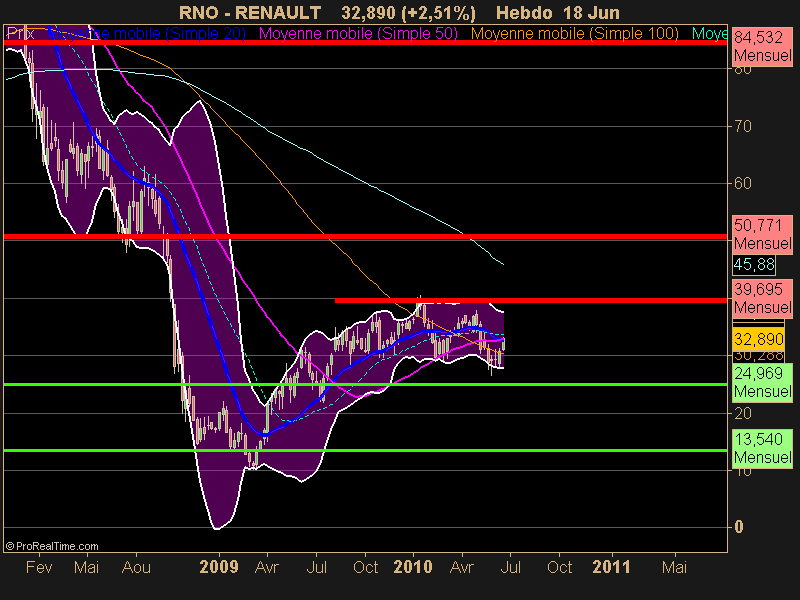800x600 pixels.
Task: Click the 'Moyenne mobile (Simple 50)' legend label
Action: click(358, 34)
